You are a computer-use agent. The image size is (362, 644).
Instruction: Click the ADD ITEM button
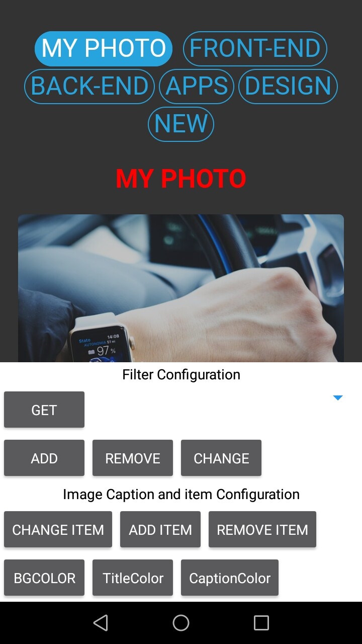[x=160, y=530]
